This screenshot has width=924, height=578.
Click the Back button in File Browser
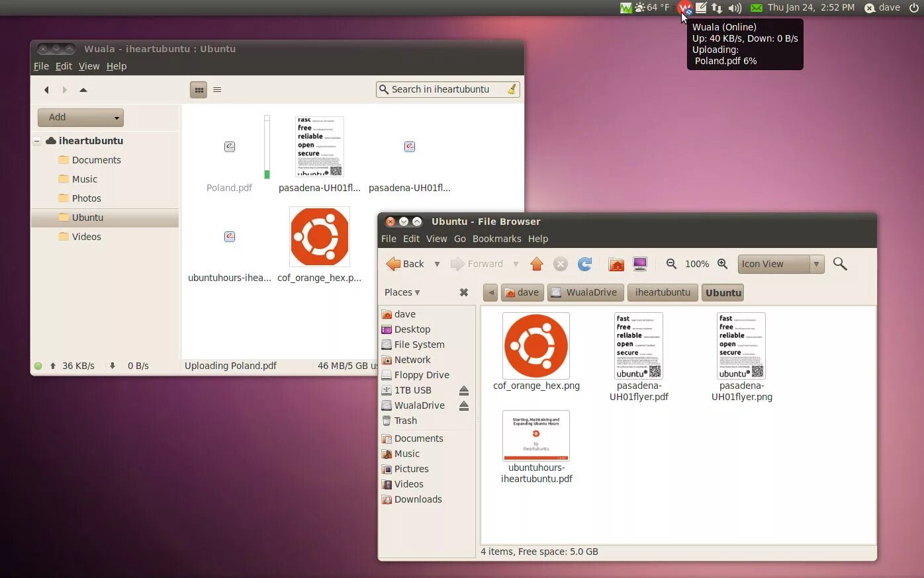(406, 264)
